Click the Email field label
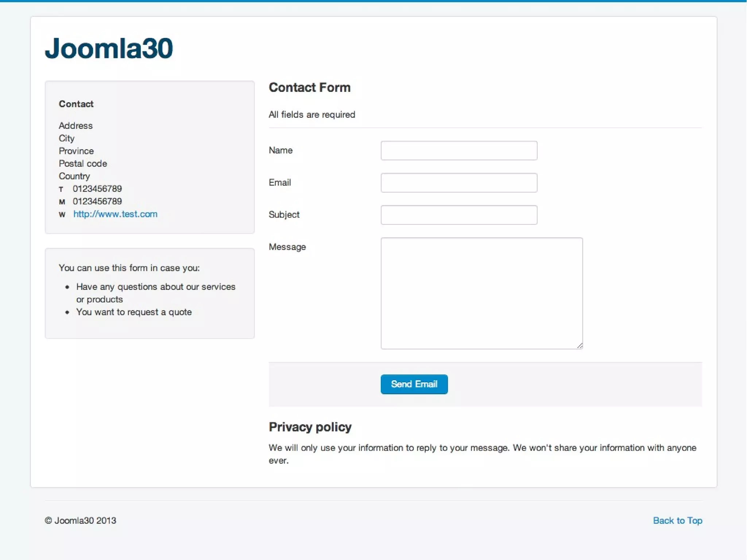Screen dimensions: 747x560 [280, 182]
